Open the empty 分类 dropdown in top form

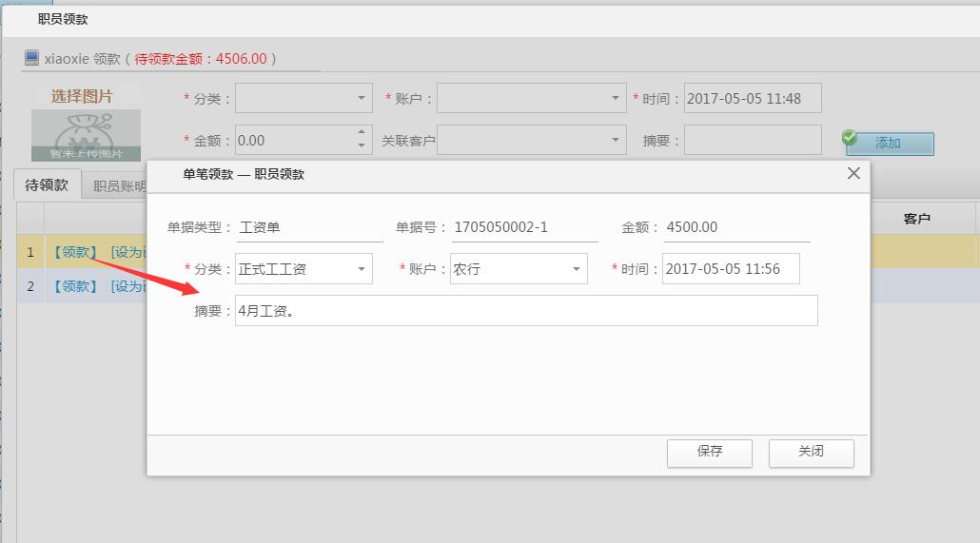[x=362, y=98]
